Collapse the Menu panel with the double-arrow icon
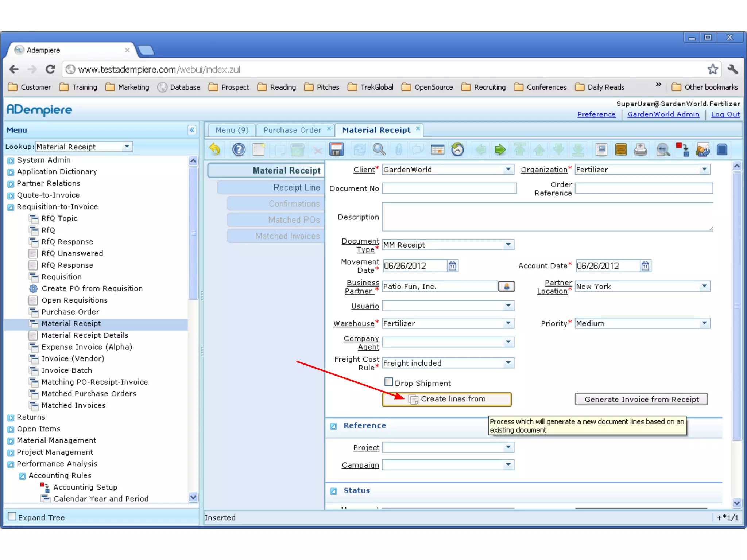 point(192,130)
